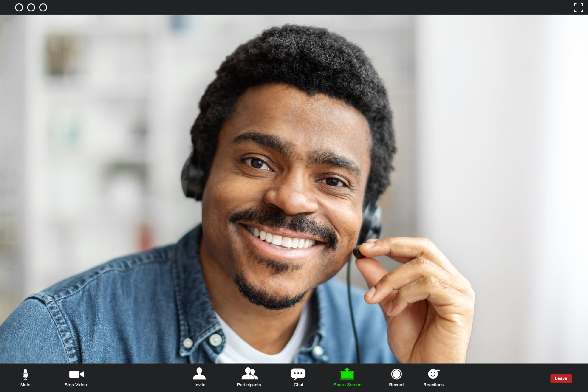Click the third window control circle

coord(43,8)
